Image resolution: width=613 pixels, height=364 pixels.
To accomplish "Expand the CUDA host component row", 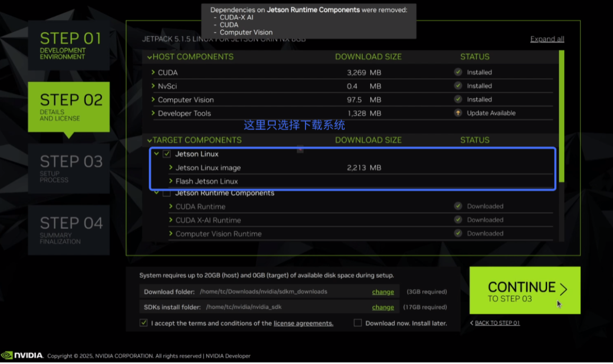I will 153,72.
